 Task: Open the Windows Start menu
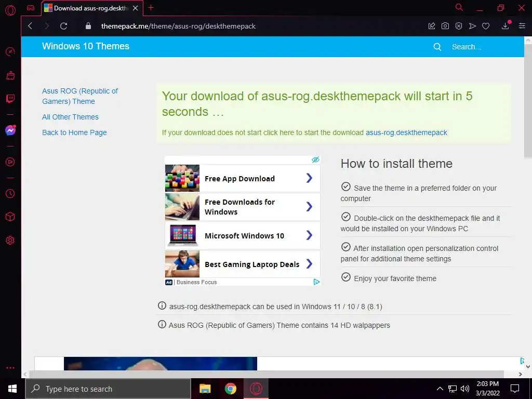(x=12, y=389)
